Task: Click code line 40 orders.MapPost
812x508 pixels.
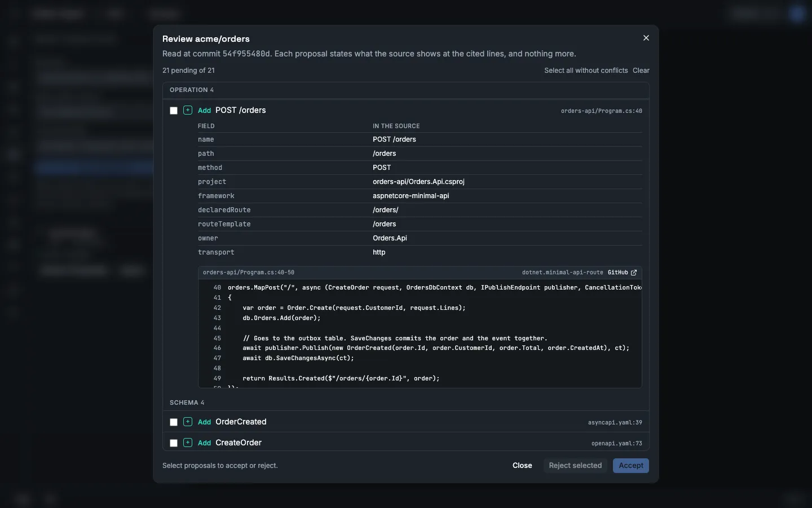Action: point(434,288)
